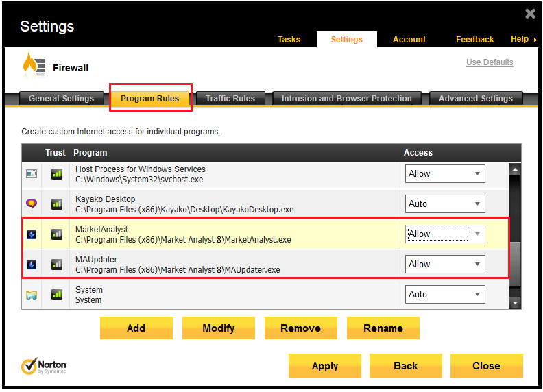Click the MarketAnalyst program icon
543x392 pixels.
click(x=32, y=234)
